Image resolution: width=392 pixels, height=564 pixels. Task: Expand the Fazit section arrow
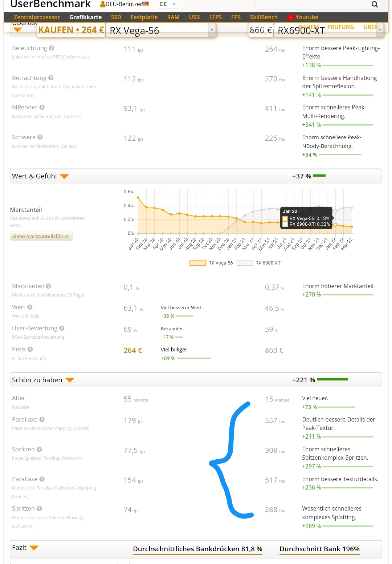point(34,548)
